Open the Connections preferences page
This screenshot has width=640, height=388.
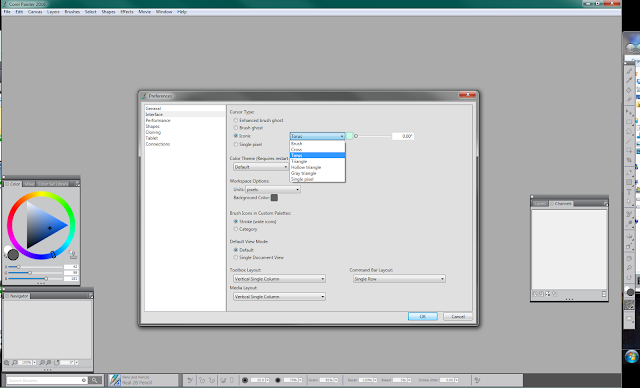(x=158, y=144)
